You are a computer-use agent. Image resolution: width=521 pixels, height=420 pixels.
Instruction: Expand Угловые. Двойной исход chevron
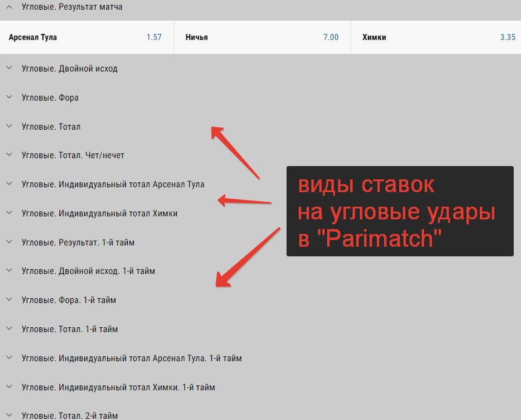point(9,68)
